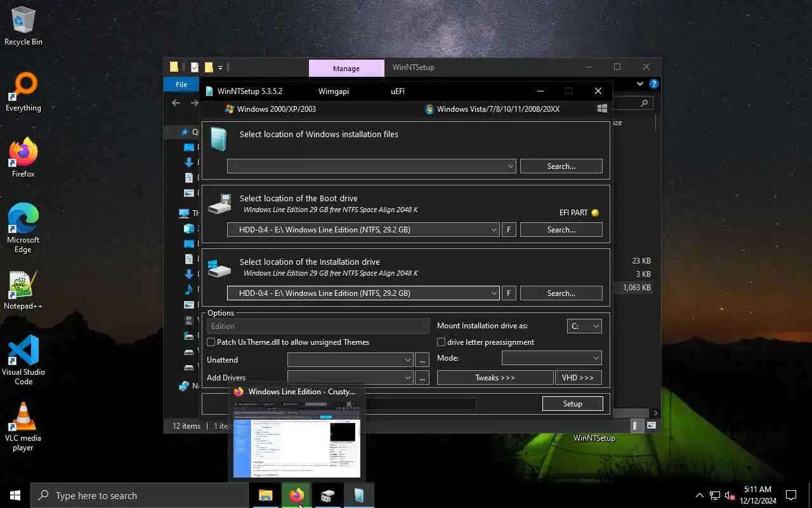Open the Add Drivers dropdown

[x=350, y=378]
